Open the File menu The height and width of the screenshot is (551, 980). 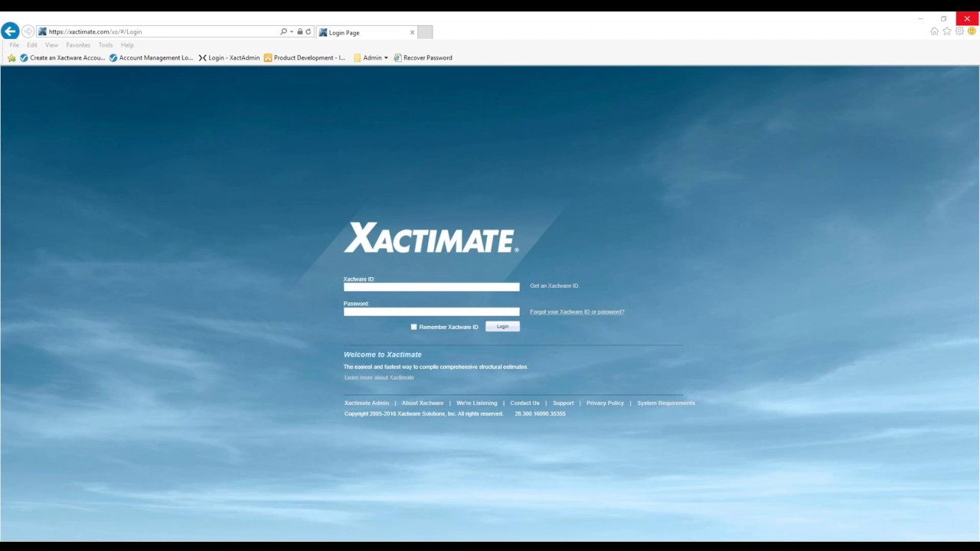14,45
